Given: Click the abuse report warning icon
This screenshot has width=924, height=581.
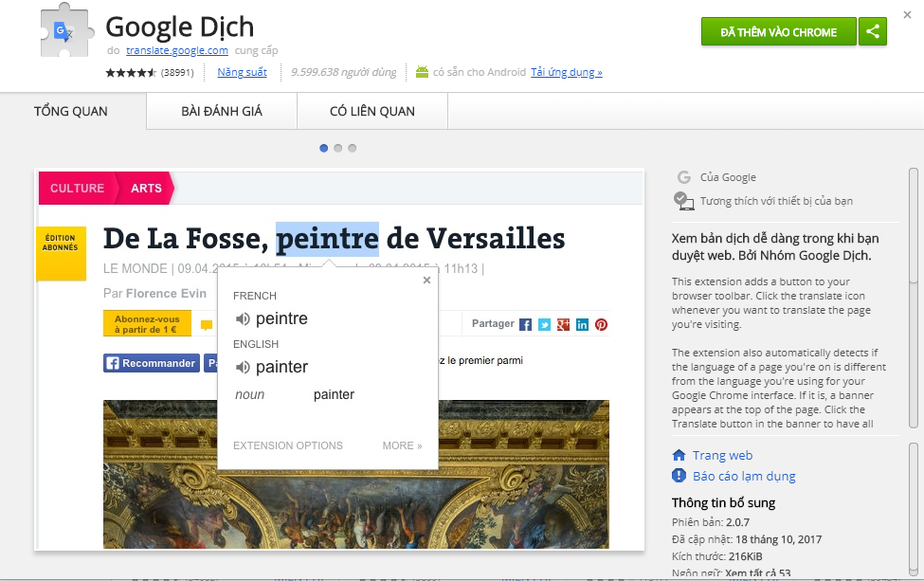Looking at the screenshot, I should point(679,476).
